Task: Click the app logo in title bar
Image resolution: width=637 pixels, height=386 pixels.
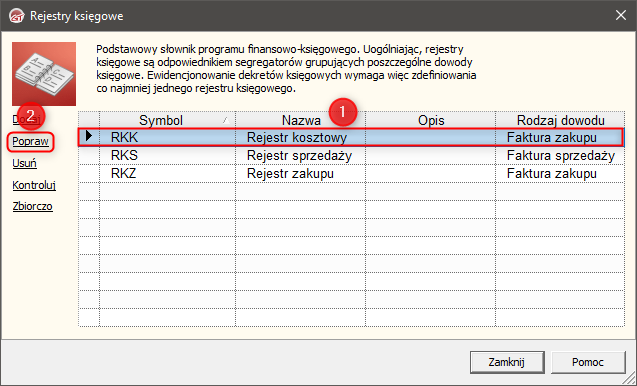Action: (17, 16)
